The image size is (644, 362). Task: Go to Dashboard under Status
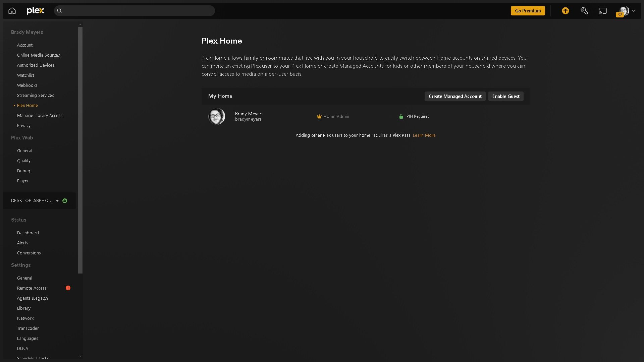point(28,233)
